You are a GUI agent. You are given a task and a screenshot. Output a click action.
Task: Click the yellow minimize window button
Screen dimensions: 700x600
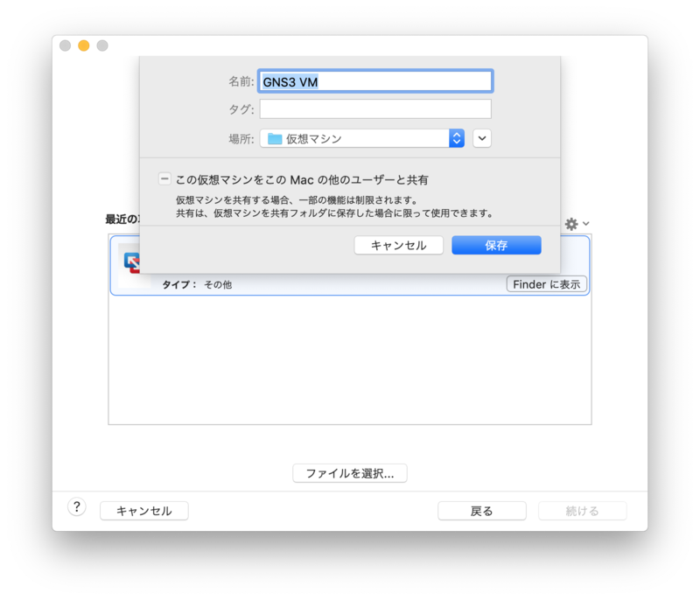[x=84, y=45]
